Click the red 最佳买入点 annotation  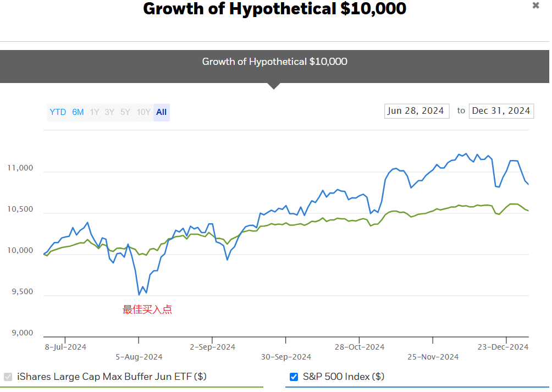pos(147,310)
